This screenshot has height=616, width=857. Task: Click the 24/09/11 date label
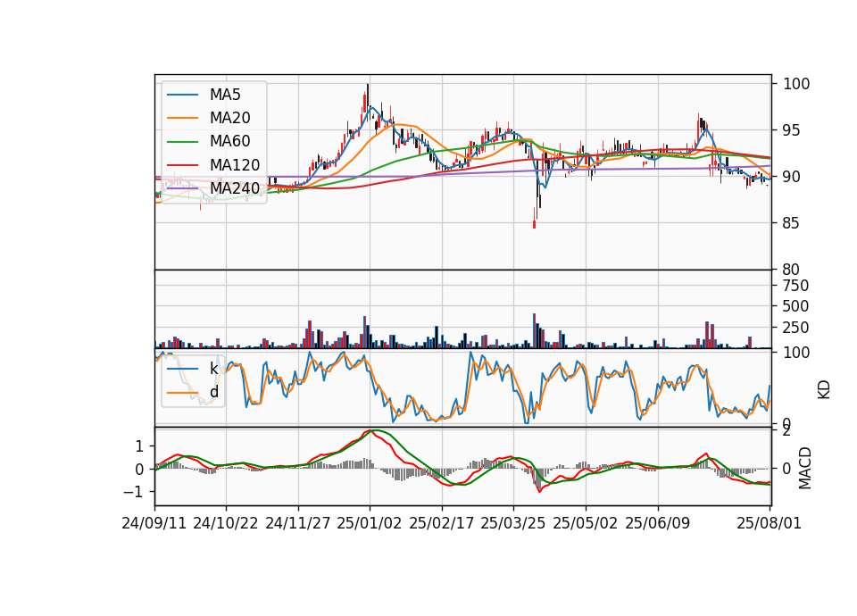point(154,523)
